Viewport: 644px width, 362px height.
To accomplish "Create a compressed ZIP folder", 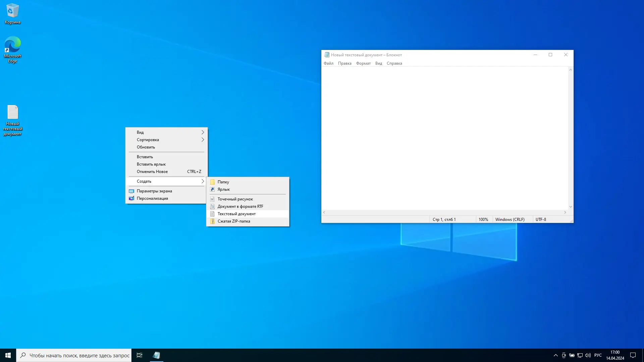I will tap(234, 221).
